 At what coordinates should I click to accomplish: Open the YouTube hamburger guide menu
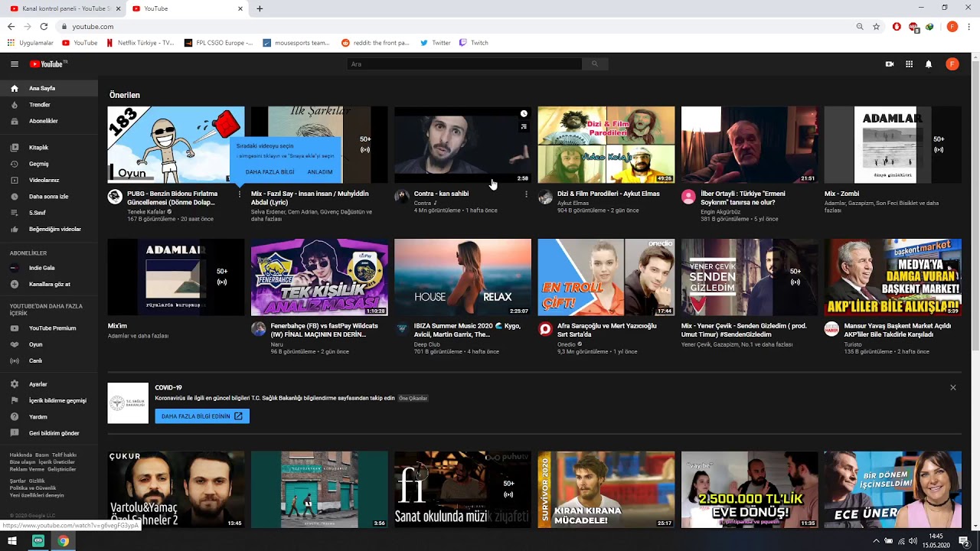[x=15, y=64]
